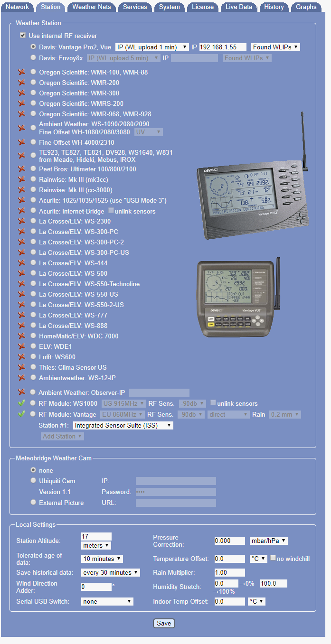331x644 pixels.
Task: Select Ubiquiti Cam radio button
Action: [33, 481]
